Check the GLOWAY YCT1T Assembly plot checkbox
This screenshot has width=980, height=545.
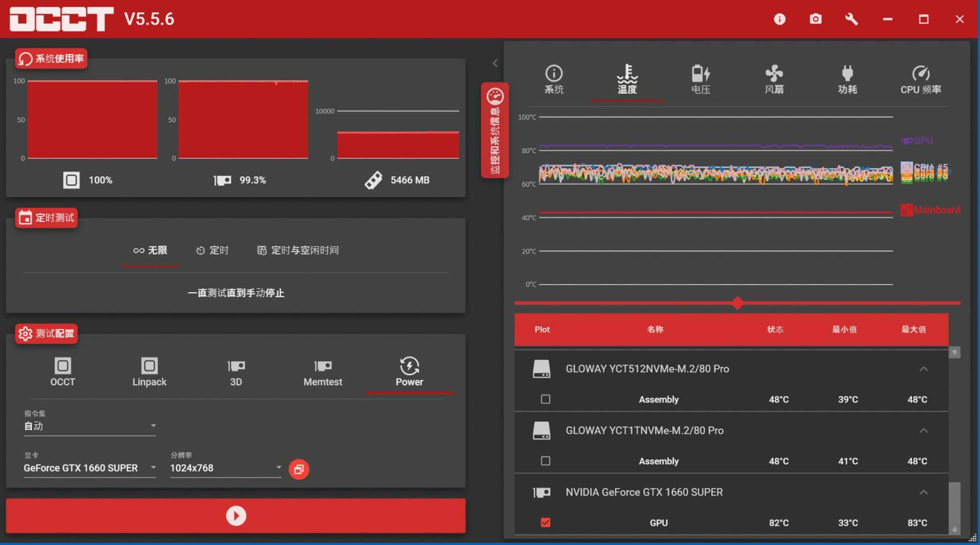point(546,461)
